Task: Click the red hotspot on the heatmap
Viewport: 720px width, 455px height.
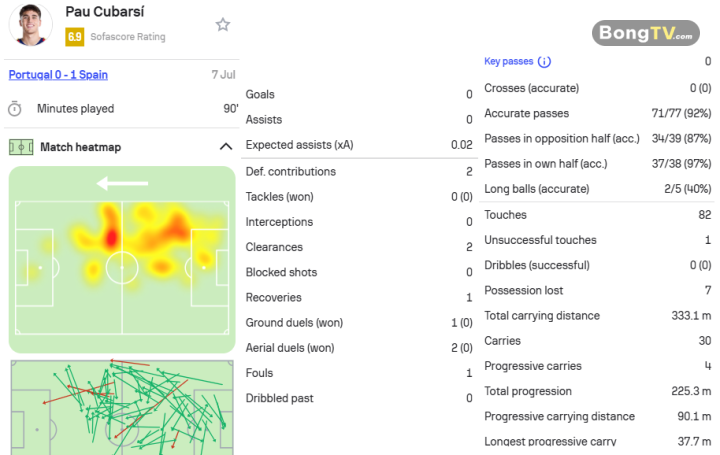Action: [x=111, y=239]
